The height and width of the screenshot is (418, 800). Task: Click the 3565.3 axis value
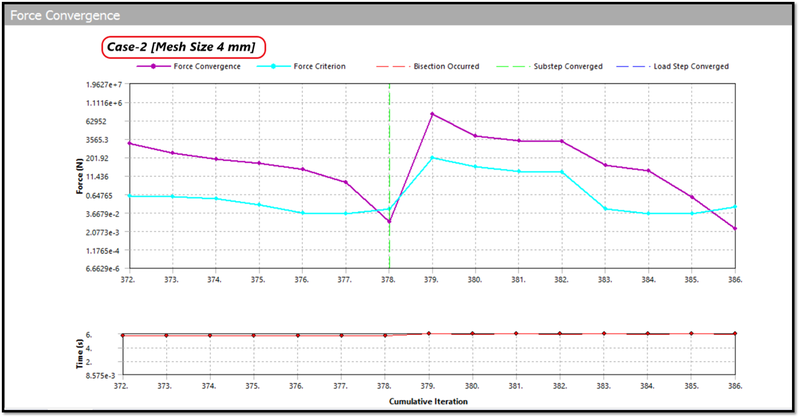97,140
